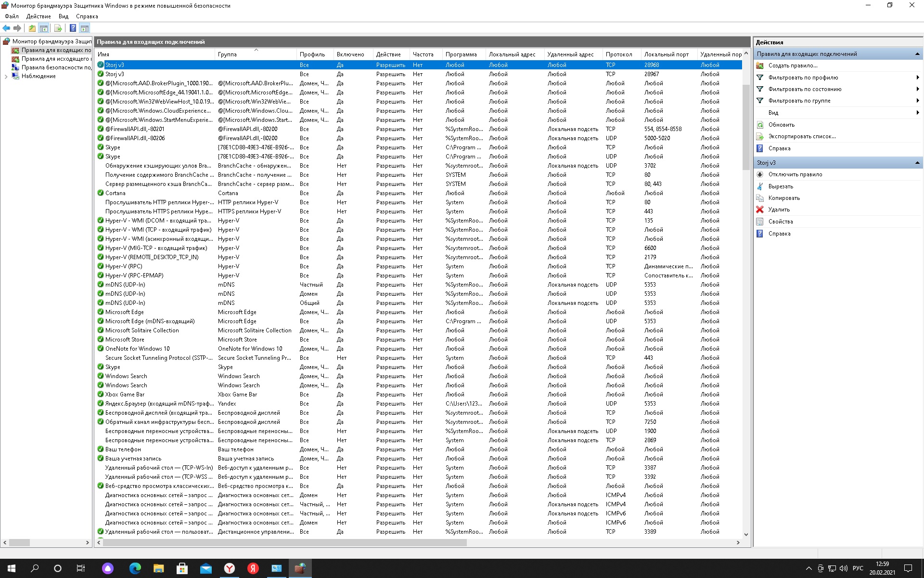Toggle the console tree pane toolbar icon
Screen dimensions: 924x578
coord(44,28)
